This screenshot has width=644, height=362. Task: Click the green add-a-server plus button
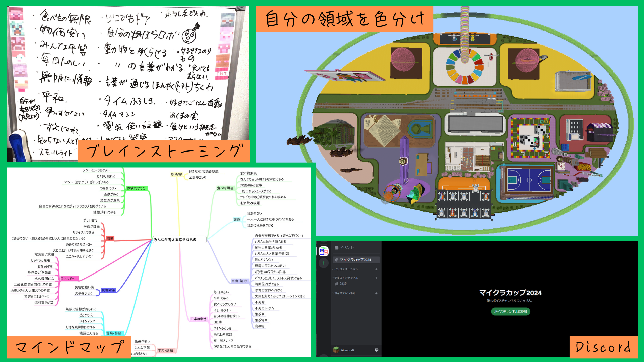point(324,263)
